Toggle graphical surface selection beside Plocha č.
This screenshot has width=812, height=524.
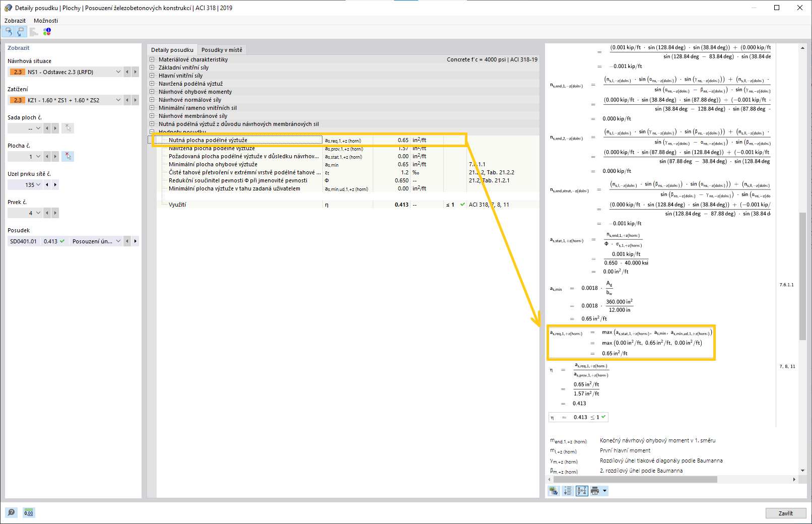point(67,156)
